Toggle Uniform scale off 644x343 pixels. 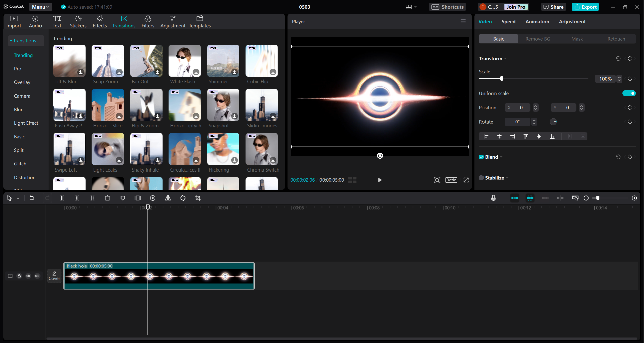coord(629,93)
